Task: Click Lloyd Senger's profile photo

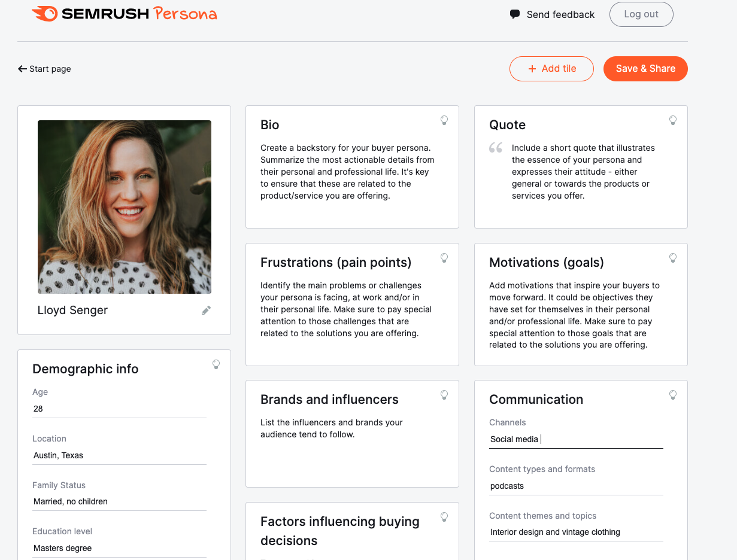Action: 124,206
